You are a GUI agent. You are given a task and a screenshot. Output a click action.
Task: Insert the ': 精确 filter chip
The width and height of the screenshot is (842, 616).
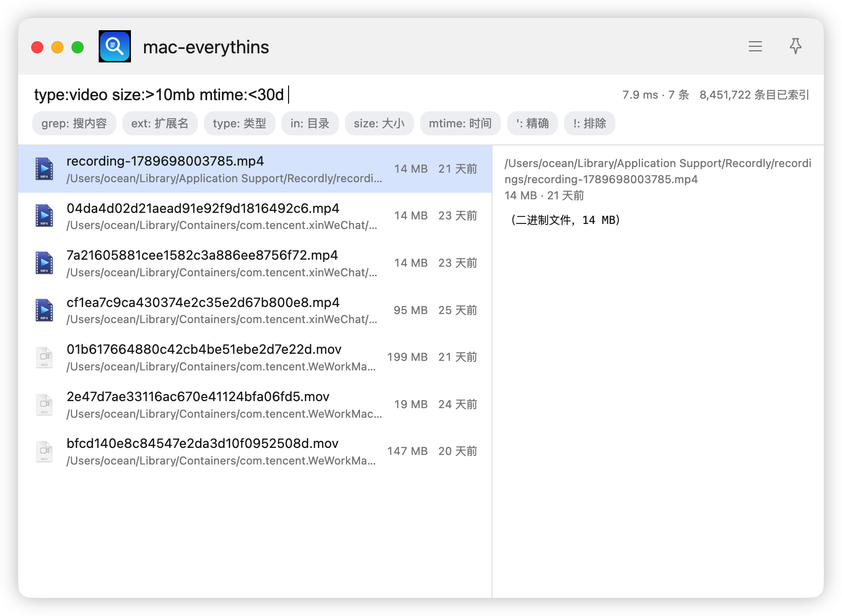pyautogui.click(x=532, y=123)
